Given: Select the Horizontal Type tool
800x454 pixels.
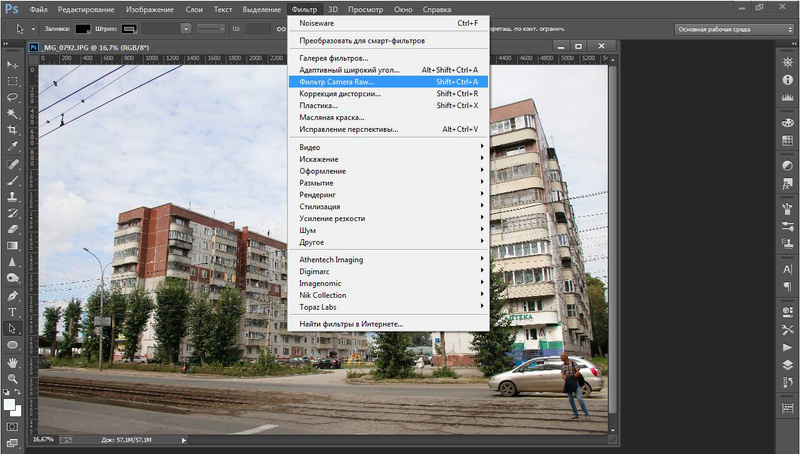Looking at the screenshot, I should pyautogui.click(x=13, y=312).
